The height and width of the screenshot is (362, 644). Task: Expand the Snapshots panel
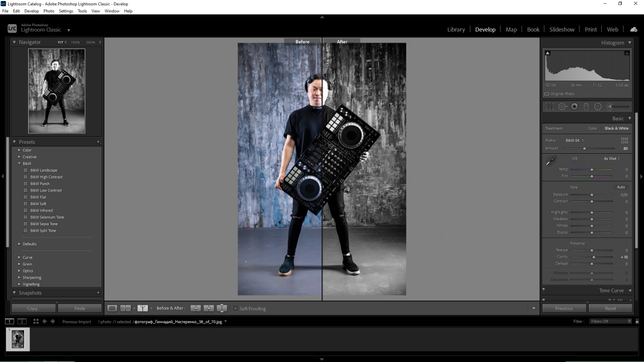tap(15, 293)
